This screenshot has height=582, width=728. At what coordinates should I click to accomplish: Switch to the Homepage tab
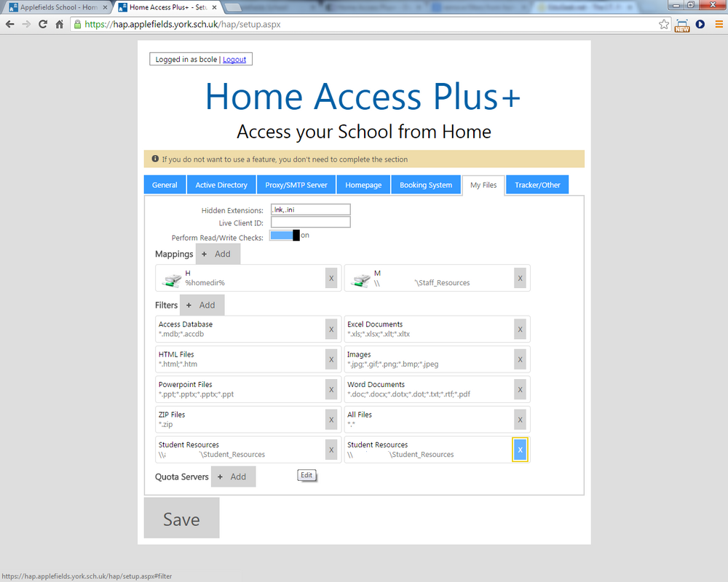[363, 185]
